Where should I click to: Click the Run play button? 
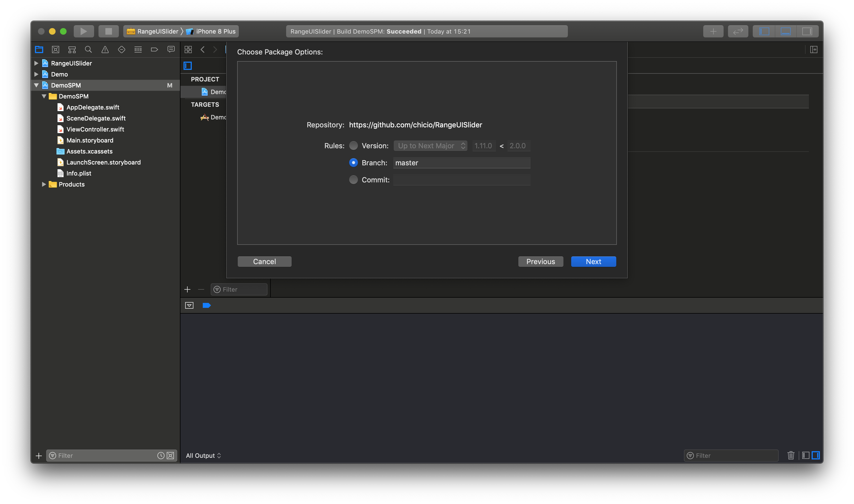(84, 31)
